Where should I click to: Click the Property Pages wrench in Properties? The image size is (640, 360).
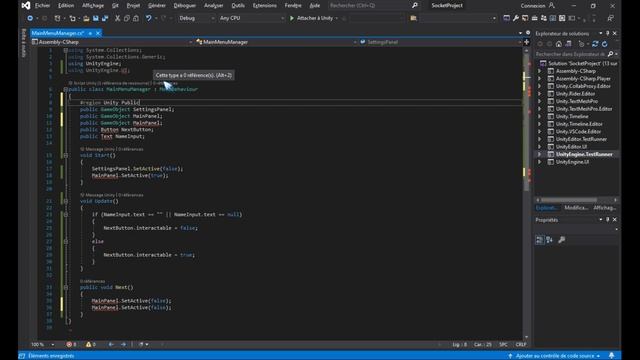click(x=562, y=240)
